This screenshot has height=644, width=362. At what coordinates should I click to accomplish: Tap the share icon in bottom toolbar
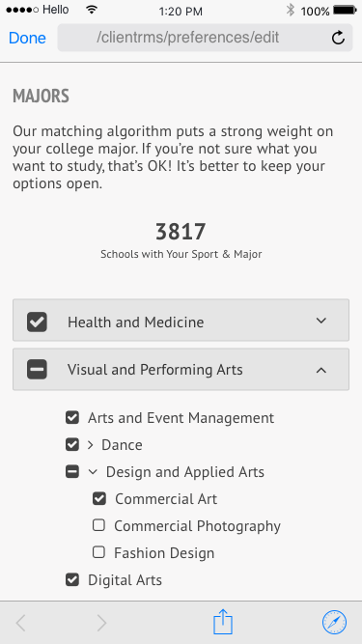223,622
